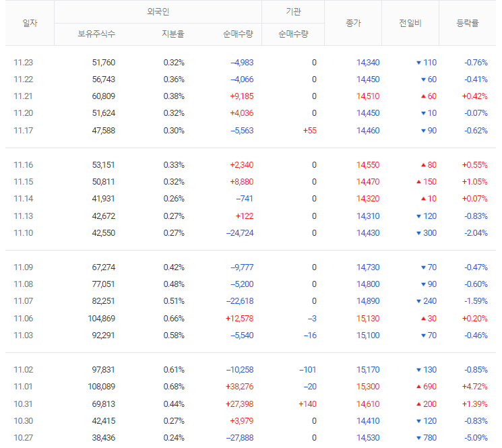Select the 11.22 date cell
Viewport: 502px width, 448px height.
pos(24,79)
